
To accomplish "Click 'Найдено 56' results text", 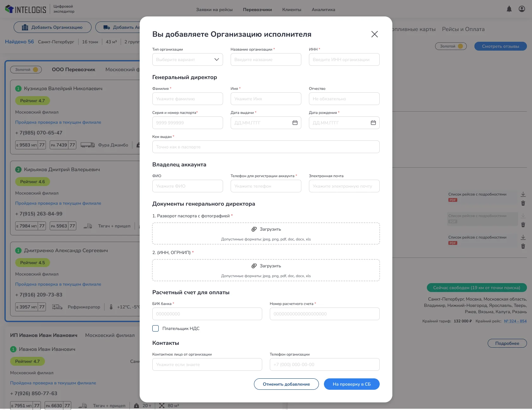I will click(19, 42).
